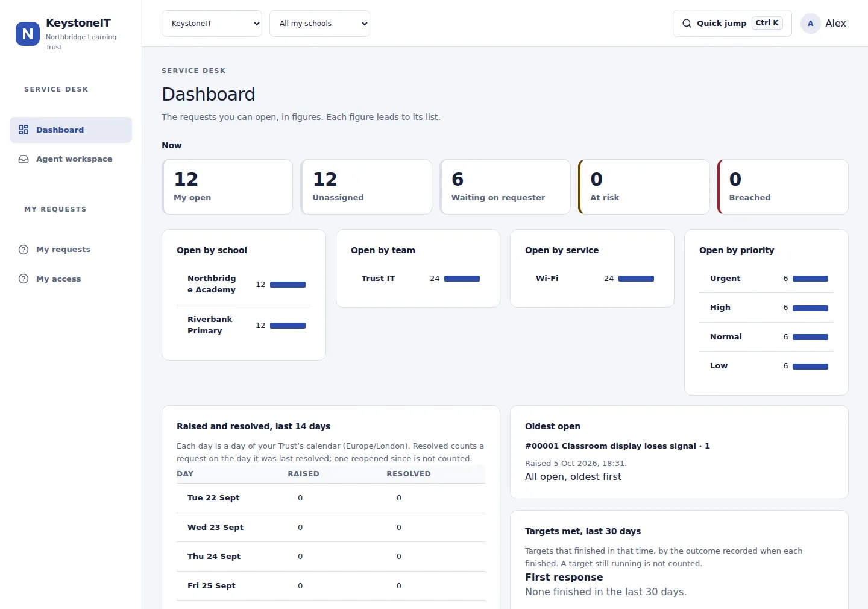Click the Quick jump Ctrl K button
The height and width of the screenshot is (609, 868).
(x=732, y=24)
